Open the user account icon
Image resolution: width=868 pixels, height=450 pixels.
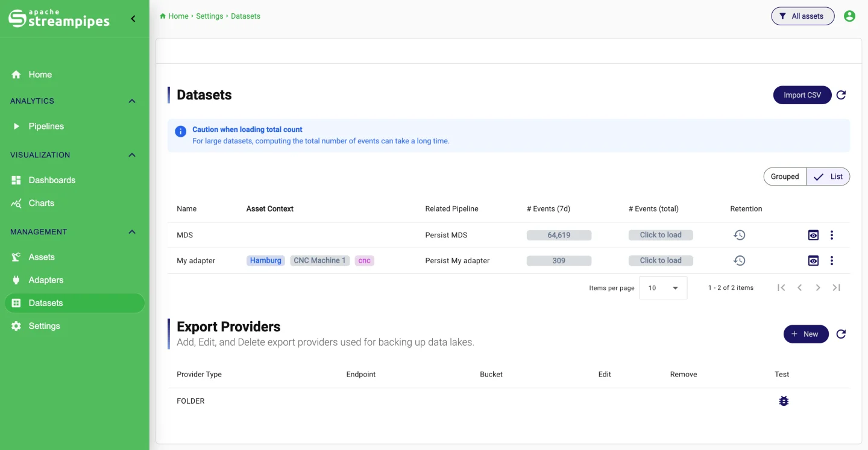point(849,16)
